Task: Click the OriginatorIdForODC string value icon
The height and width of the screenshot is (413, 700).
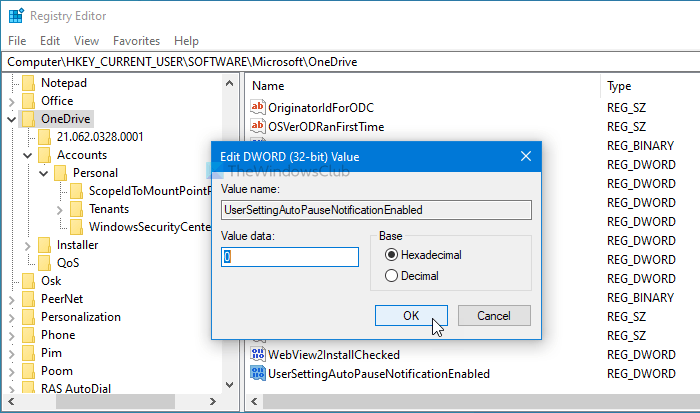Action: pos(259,107)
